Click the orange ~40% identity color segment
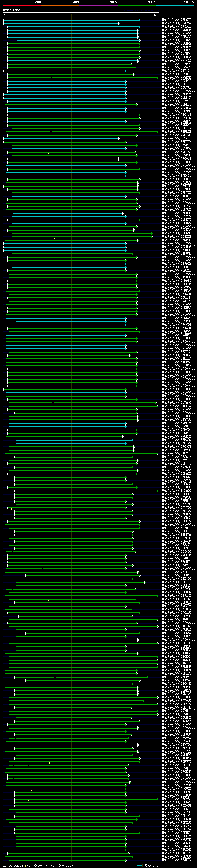Image resolution: width=197 pixels, height=868 pixels. tap(60, 6)
